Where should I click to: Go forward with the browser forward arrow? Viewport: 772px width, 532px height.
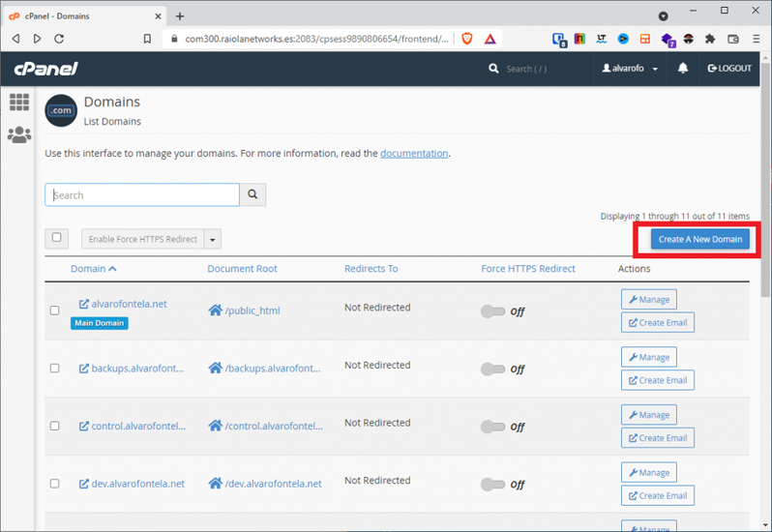coord(37,39)
